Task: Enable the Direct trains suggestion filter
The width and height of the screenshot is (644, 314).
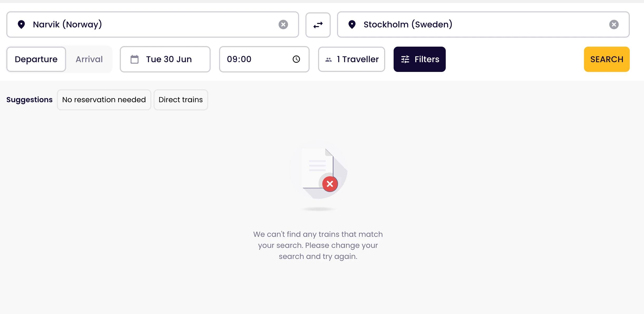Action: point(181,100)
